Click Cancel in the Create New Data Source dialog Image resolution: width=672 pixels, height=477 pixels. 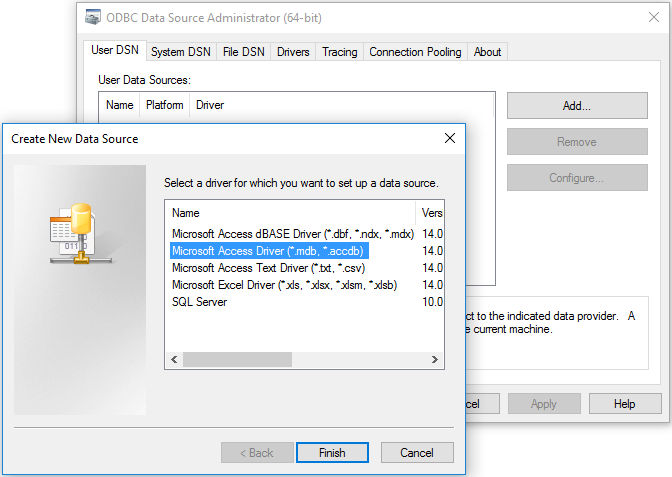click(417, 453)
